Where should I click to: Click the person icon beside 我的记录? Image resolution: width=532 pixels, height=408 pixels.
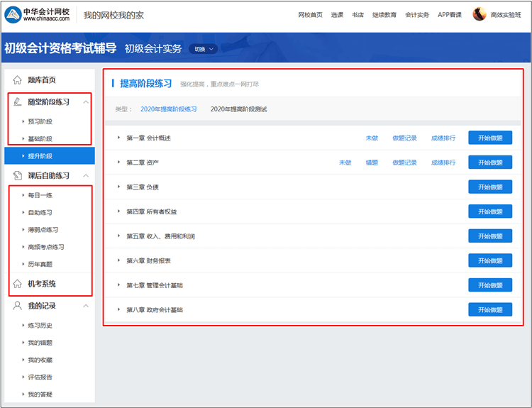pyautogui.click(x=17, y=306)
